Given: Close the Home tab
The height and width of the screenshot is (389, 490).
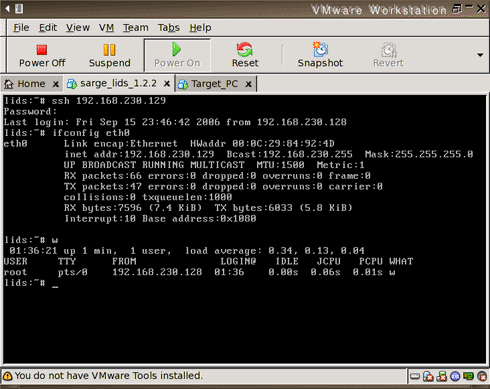Looking at the screenshot, I should (56, 84).
